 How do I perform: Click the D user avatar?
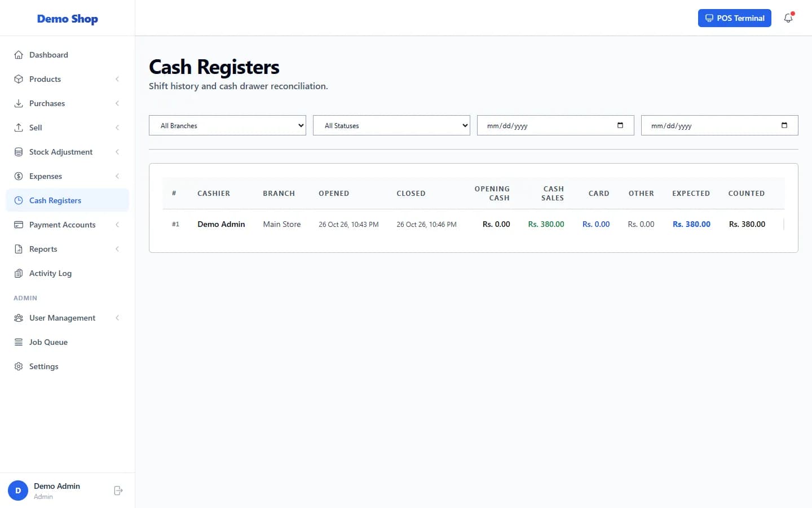18,491
